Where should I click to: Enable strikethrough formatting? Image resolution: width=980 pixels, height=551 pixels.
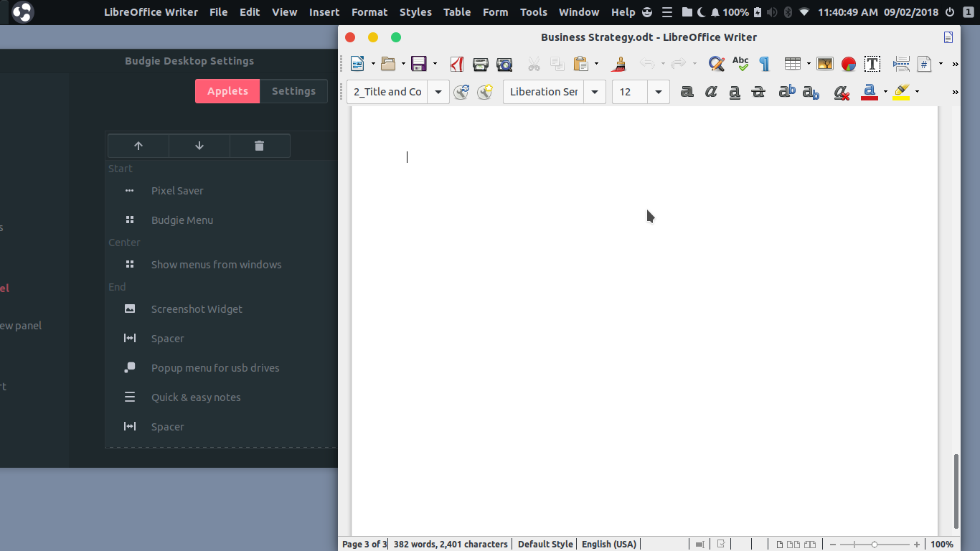758,92
